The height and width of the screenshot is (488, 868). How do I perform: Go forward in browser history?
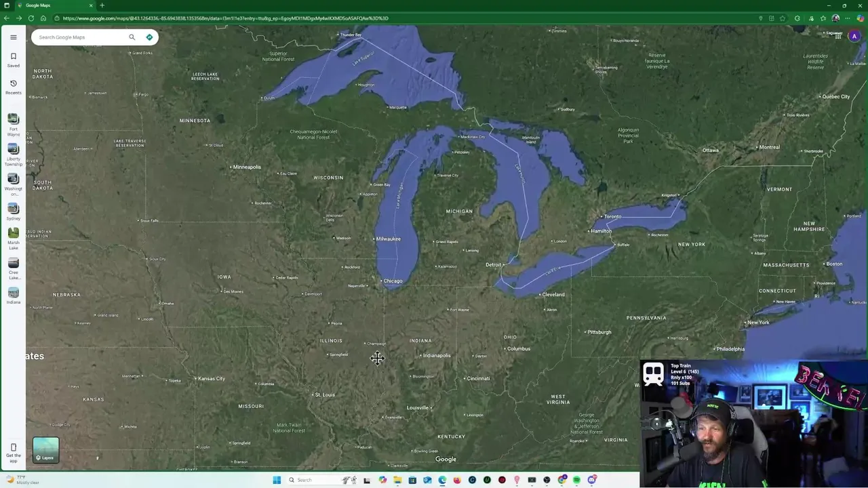click(x=19, y=18)
